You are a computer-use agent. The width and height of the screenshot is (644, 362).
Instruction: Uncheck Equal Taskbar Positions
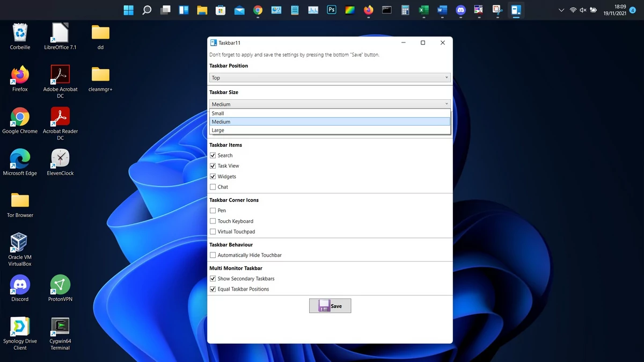213,289
